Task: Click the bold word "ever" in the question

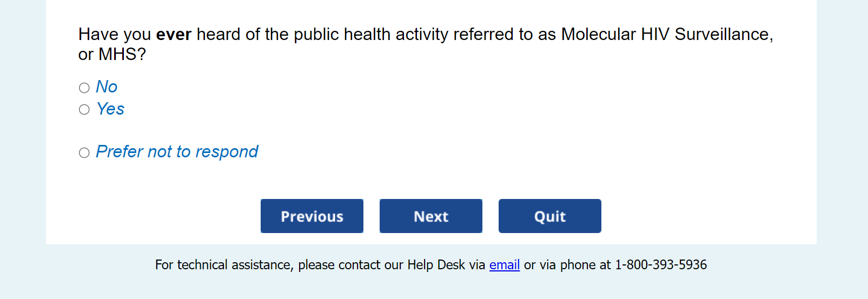Action: tap(174, 35)
